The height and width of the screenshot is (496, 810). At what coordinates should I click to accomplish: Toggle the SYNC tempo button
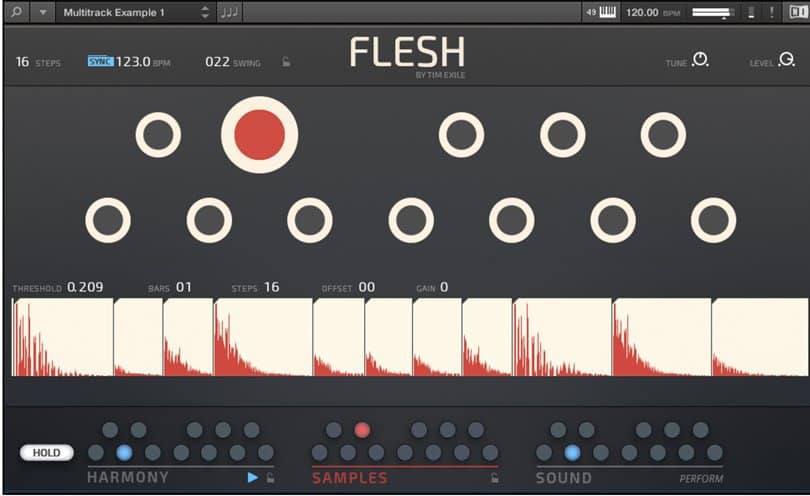coord(100,62)
